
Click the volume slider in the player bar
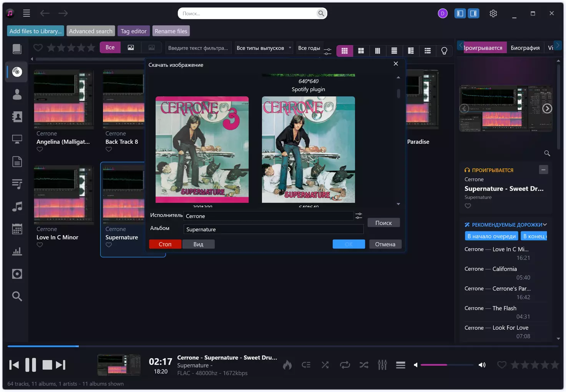click(447, 365)
